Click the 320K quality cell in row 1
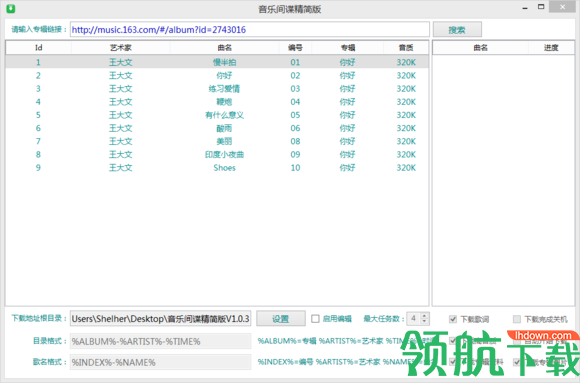580x383 pixels. point(406,62)
